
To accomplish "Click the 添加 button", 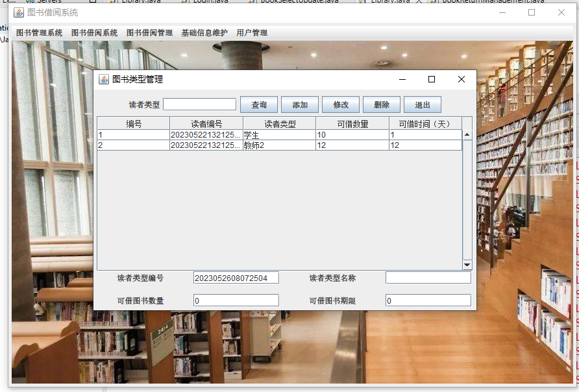I will [300, 105].
